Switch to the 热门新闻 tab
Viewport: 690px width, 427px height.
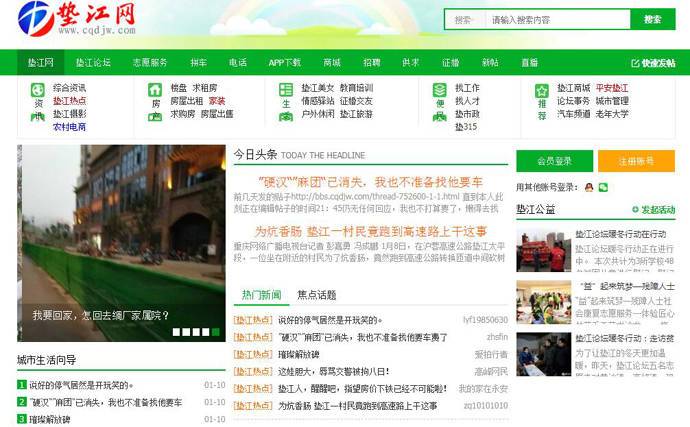(261, 295)
